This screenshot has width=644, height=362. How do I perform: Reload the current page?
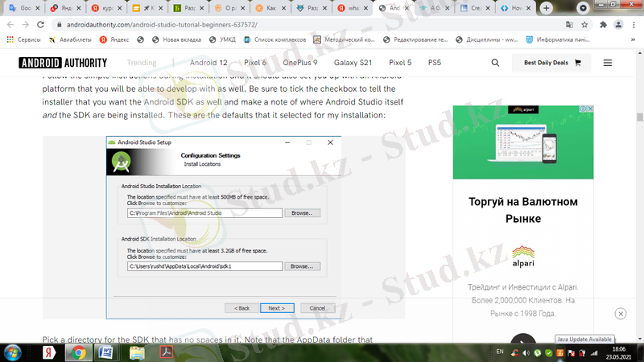(40, 25)
